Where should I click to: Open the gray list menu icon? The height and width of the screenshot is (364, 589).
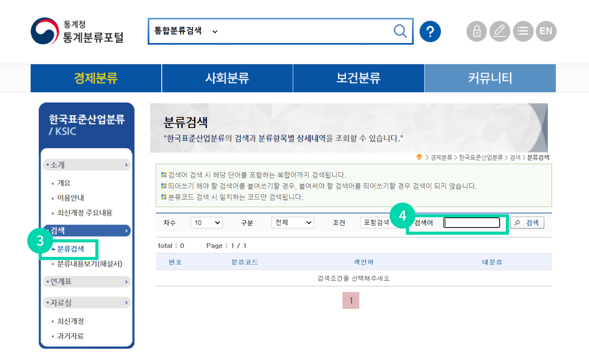pos(523,31)
